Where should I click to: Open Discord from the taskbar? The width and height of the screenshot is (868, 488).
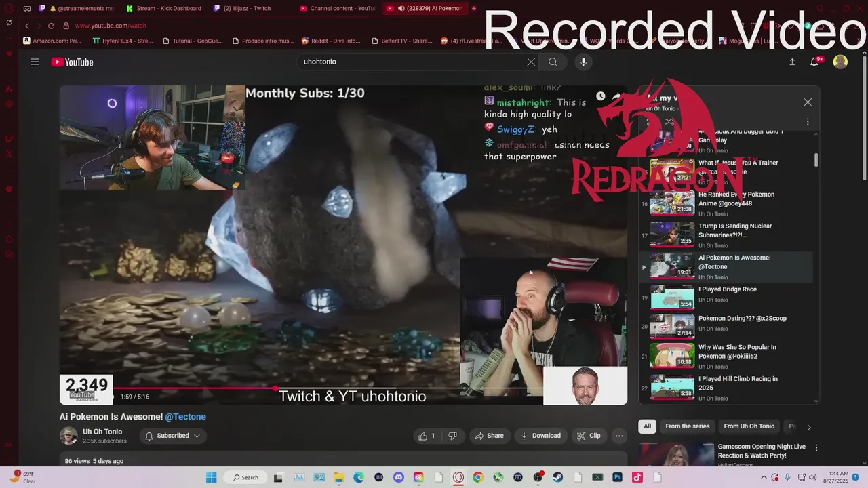[x=399, y=477]
